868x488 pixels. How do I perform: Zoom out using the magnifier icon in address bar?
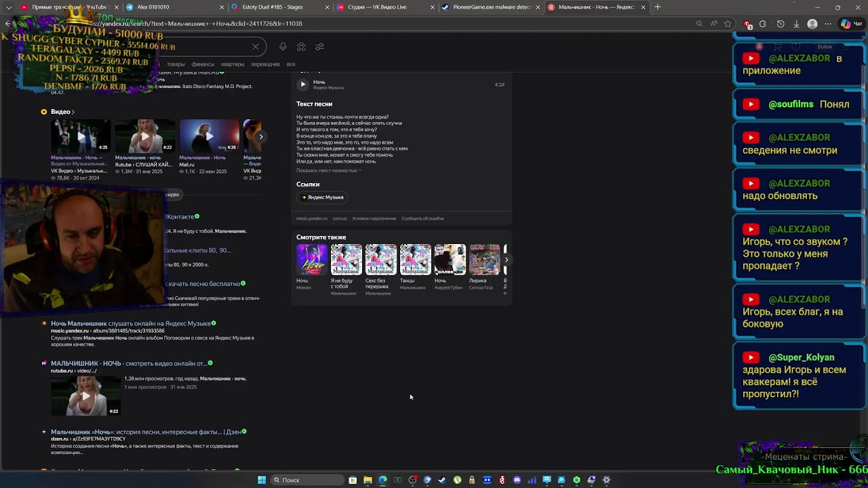coord(699,24)
